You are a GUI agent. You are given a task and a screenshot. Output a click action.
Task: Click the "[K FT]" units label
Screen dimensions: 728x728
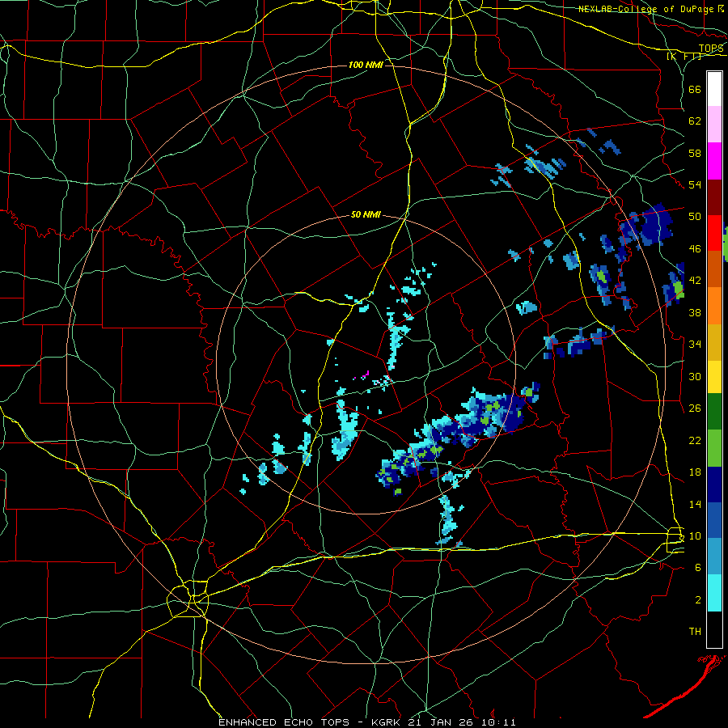(x=684, y=56)
